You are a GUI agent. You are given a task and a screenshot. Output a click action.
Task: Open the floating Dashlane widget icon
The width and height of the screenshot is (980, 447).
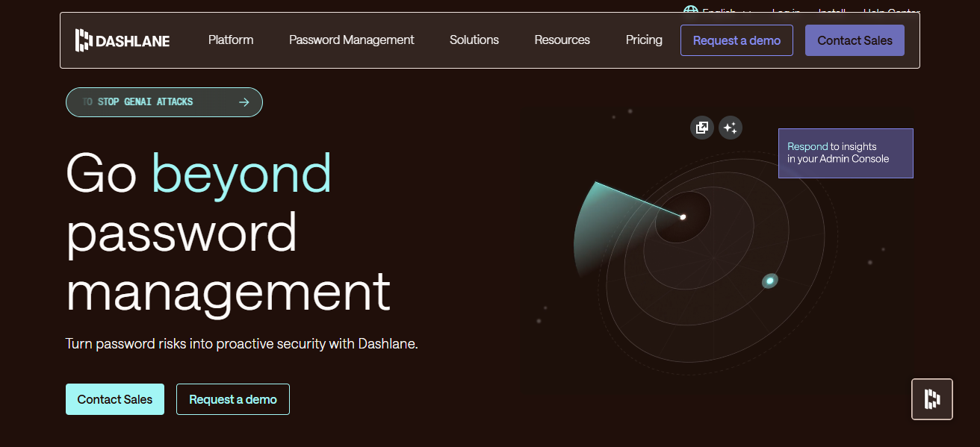coord(932,399)
